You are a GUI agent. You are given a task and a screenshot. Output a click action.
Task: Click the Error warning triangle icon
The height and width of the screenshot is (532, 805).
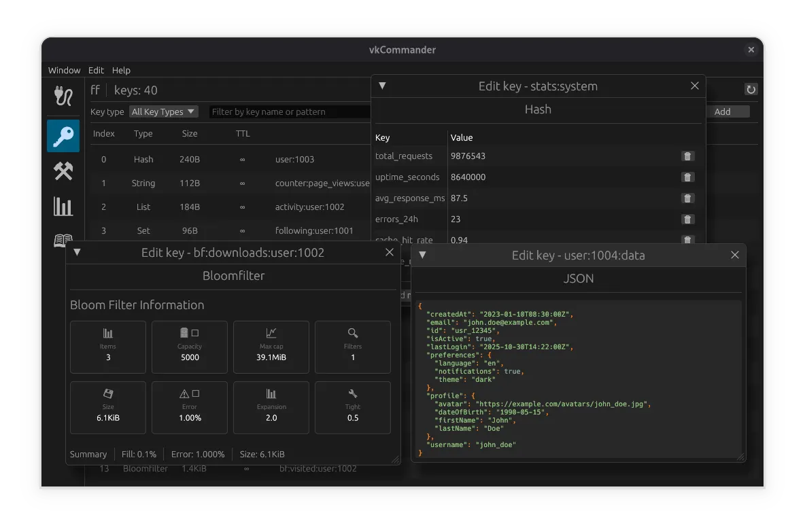184,393
